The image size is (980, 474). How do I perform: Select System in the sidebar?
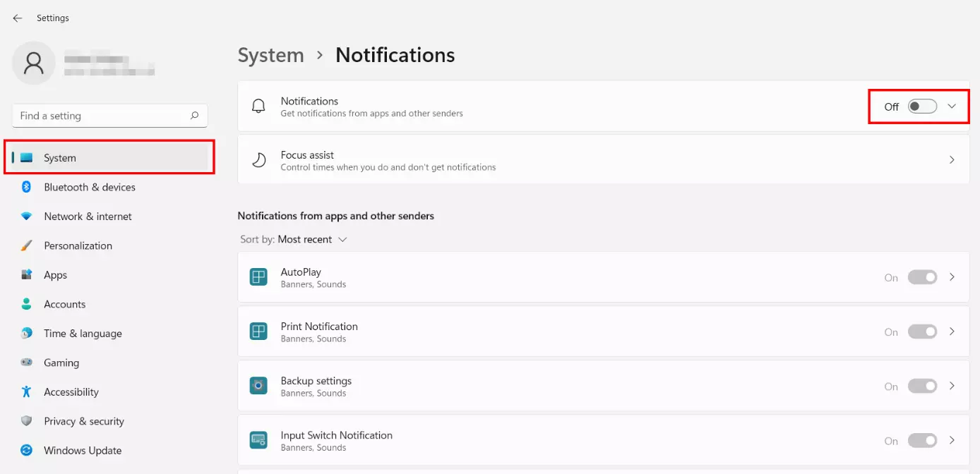click(x=109, y=157)
